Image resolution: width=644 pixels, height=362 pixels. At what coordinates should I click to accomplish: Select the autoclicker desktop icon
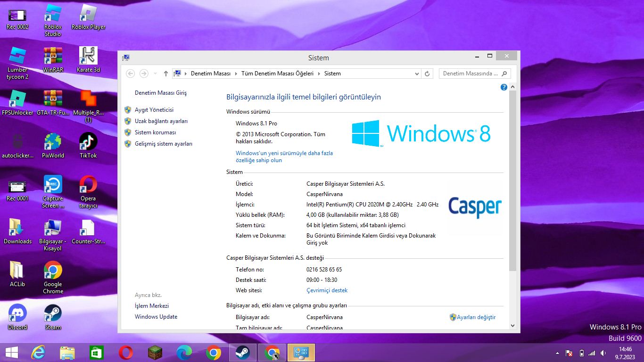17,146
